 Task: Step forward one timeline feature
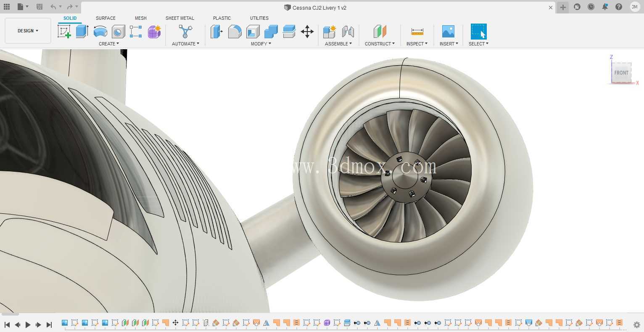click(x=38, y=324)
